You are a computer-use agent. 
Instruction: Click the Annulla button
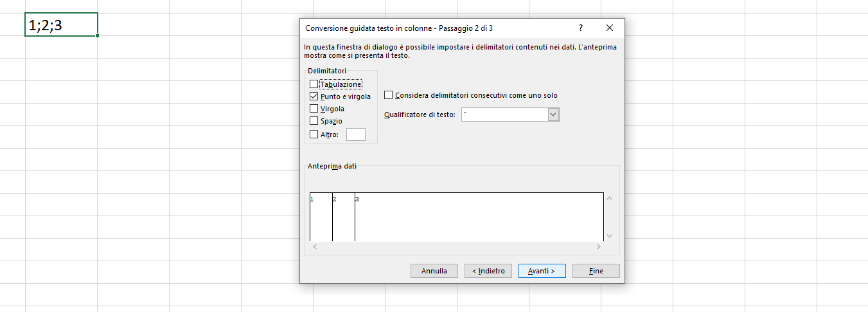(434, 271)
